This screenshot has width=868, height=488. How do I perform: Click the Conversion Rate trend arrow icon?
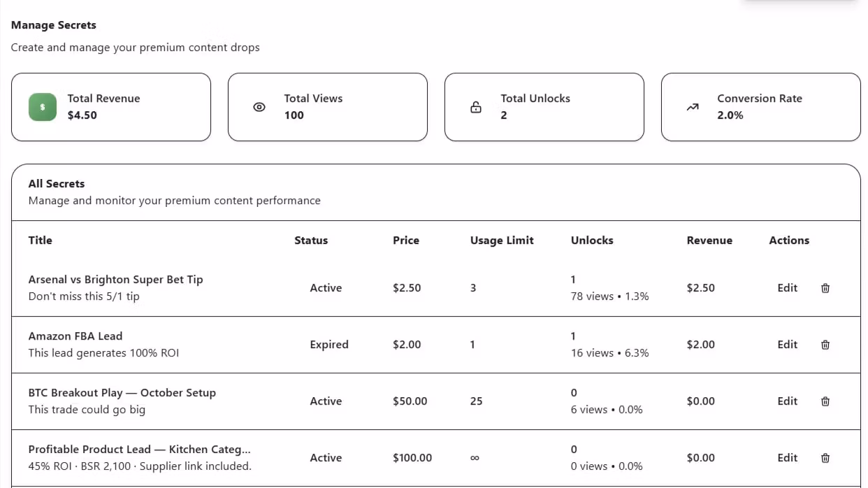(x=693, y=107)
